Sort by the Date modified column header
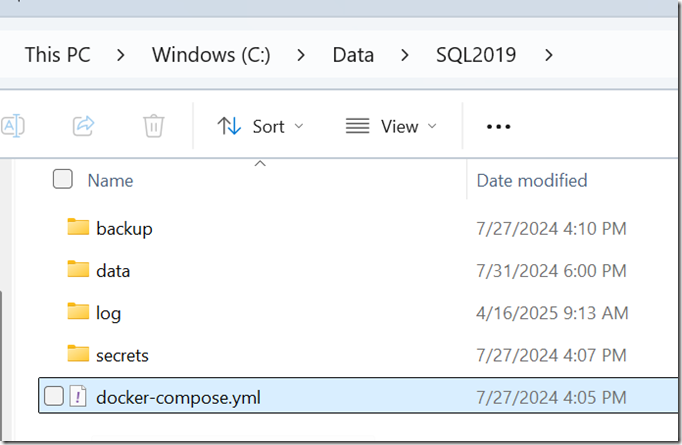682x445 pixels. [532, 180]
